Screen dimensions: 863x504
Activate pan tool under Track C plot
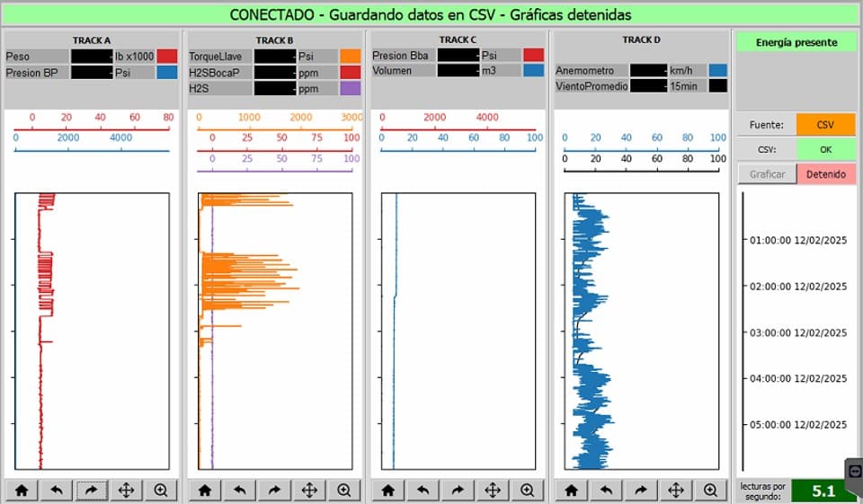tap(493, 490)
